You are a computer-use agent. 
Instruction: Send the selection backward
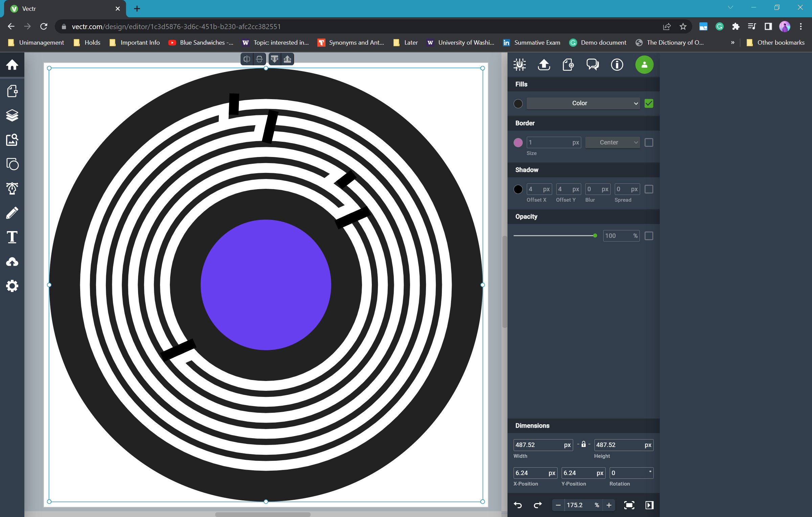pos(274,59)
